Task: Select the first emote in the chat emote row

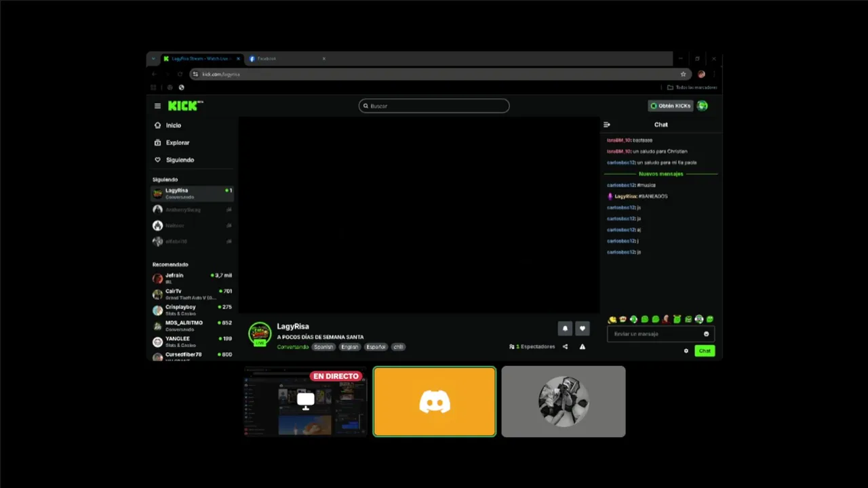Action: (x=612, y=319)
